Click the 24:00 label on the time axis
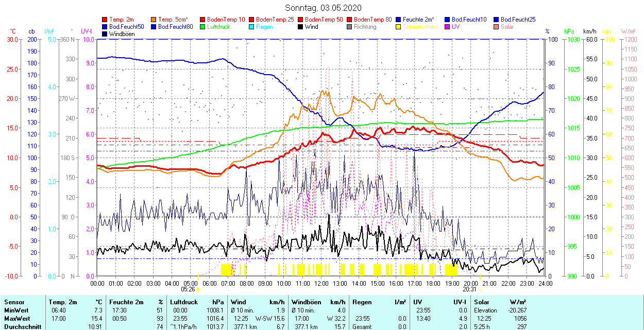The height and width of the screenshot is (330, 644). [546, 283]
